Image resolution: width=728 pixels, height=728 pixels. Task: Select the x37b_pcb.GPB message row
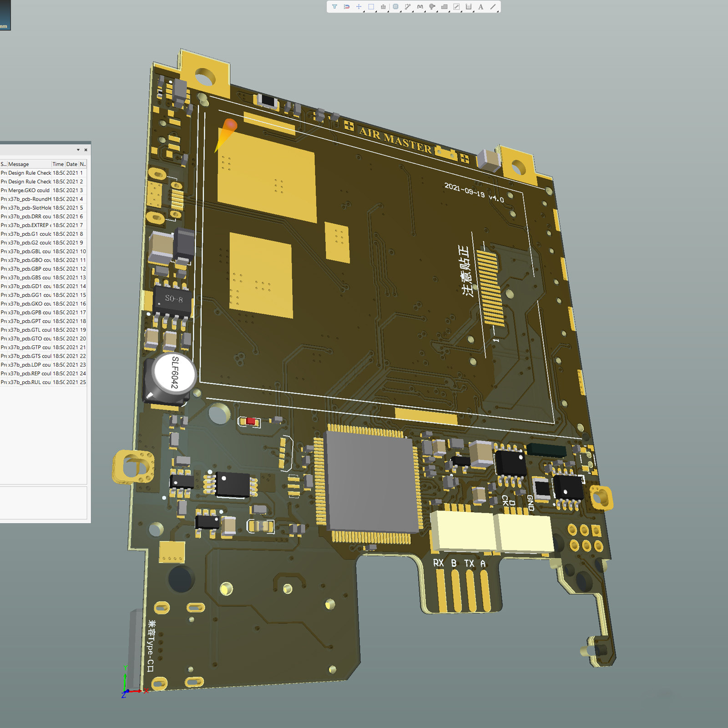coord(43,313)
